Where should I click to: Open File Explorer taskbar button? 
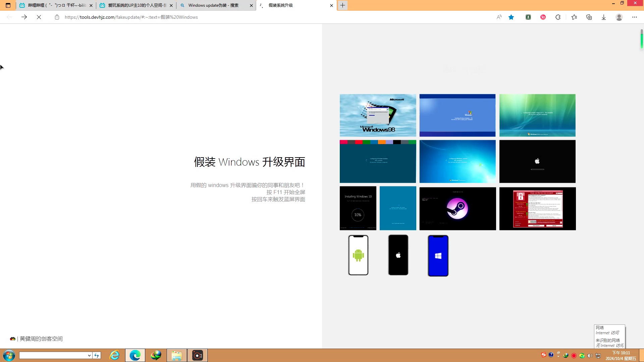(x=177, y=355)
